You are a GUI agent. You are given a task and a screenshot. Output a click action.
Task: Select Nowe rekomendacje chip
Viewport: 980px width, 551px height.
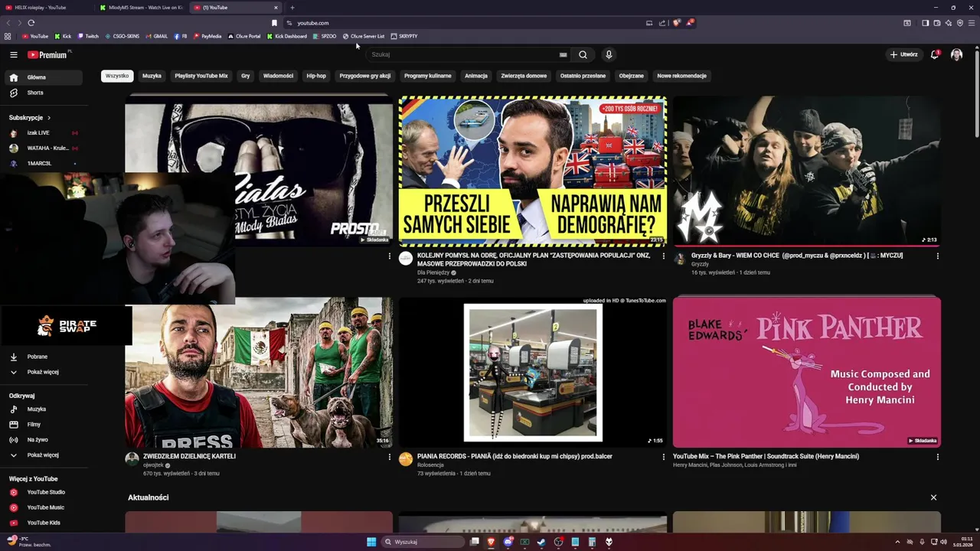coord(681,76)
